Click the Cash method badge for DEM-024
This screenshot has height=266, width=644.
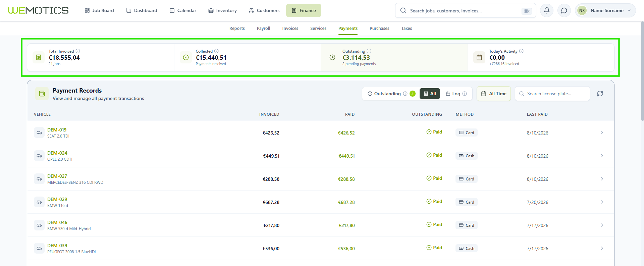(466, 156)
